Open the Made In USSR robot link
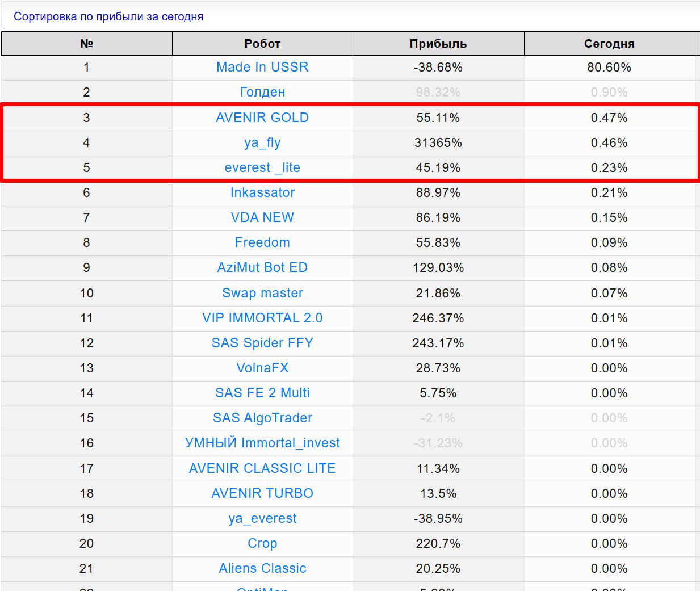 click(x=262, y=67)
